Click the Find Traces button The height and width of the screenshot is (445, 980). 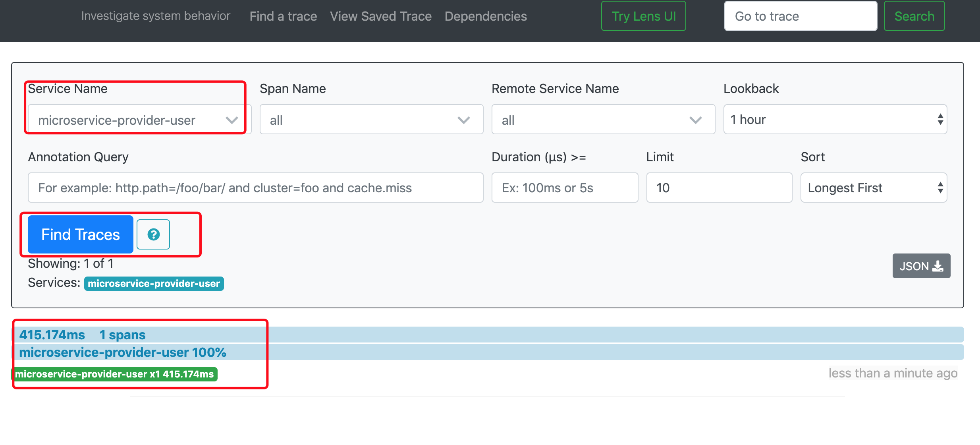81,234
